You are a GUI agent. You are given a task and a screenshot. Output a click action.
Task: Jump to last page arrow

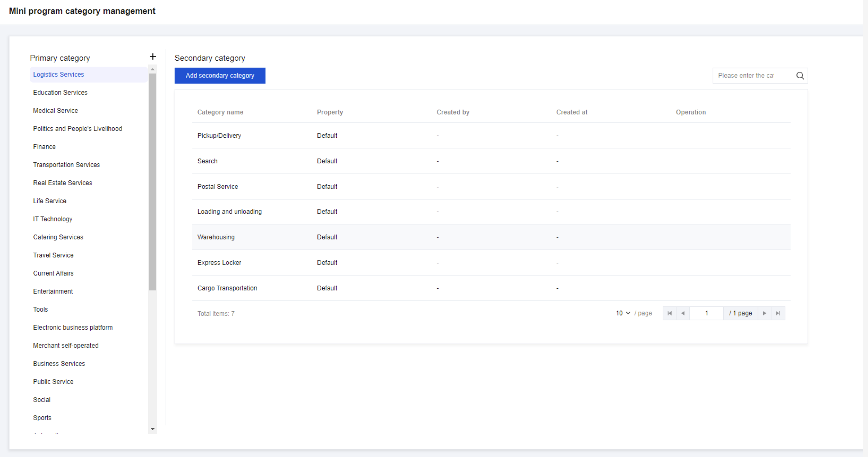(778, 313)
